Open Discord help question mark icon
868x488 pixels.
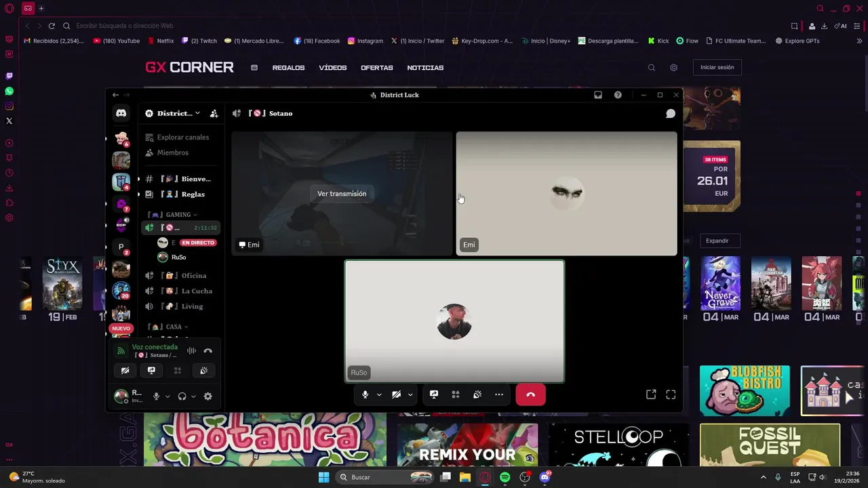618,95
